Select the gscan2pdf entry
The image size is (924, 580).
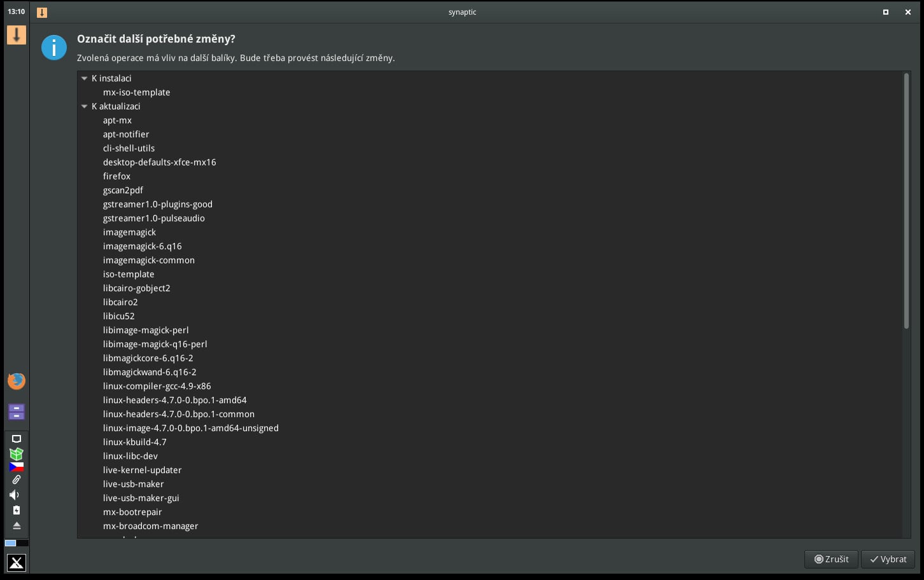pyautogui.click(x=489, y=190)
